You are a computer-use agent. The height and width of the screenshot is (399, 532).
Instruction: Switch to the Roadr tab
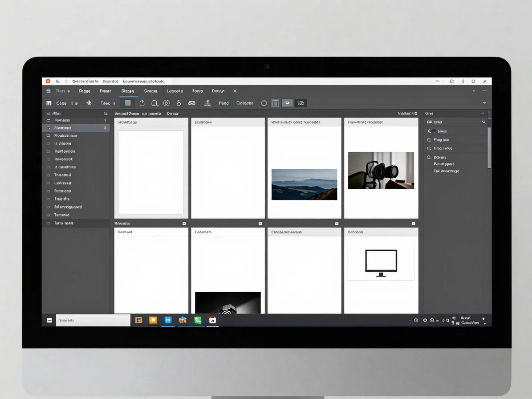[106, 91]
